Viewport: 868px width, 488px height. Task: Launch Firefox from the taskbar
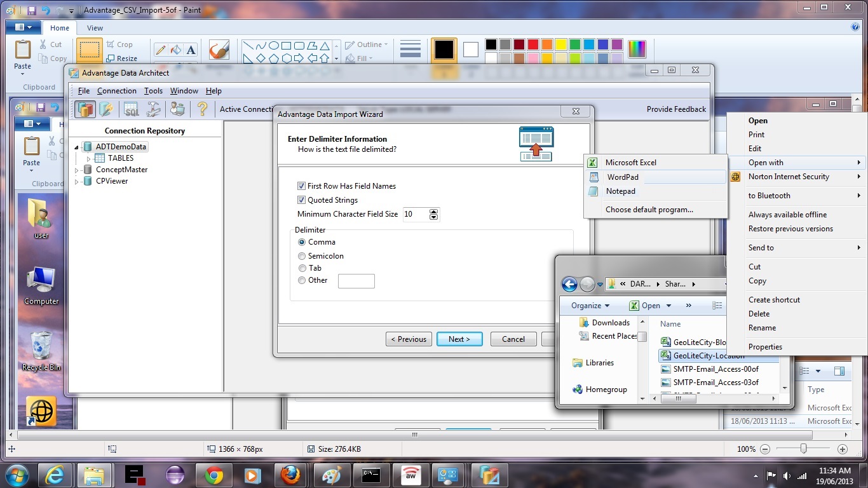pyautogui.click(x=290, y=475)
